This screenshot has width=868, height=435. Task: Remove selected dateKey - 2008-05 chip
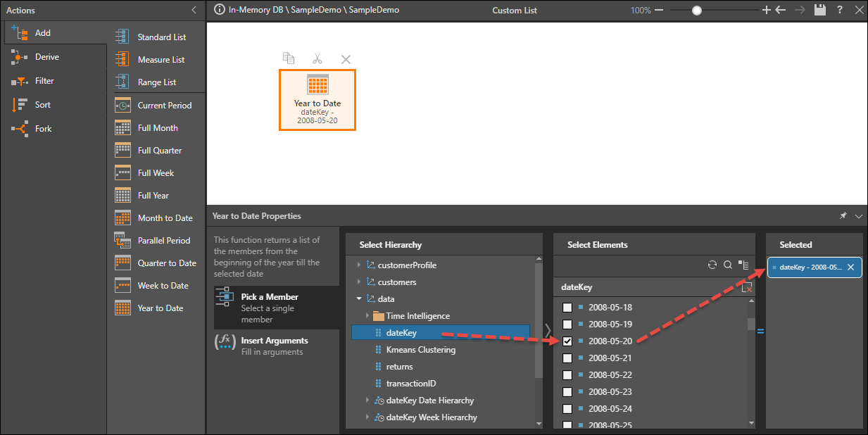(850, 267)
